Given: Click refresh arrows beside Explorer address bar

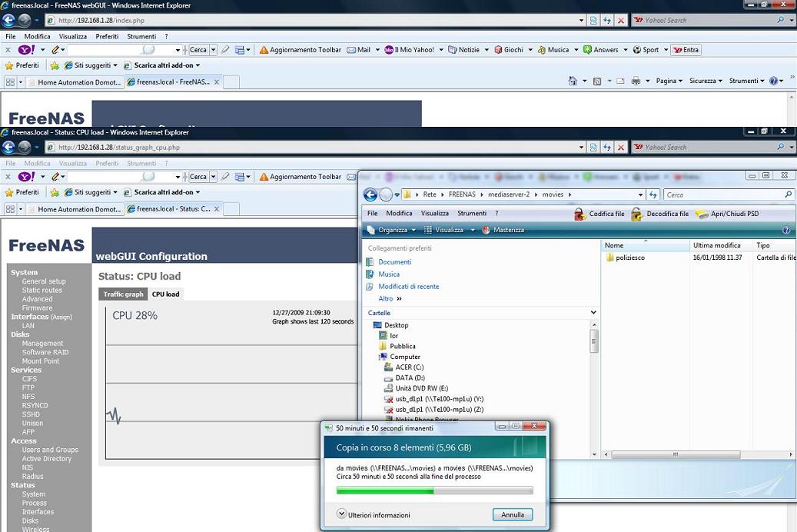Looking at the screenshot, I should click(x=653, y=195).
